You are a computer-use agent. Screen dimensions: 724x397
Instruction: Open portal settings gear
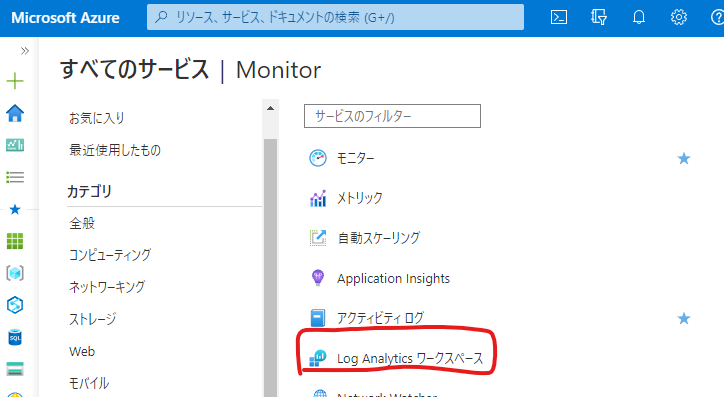(678, 18)
